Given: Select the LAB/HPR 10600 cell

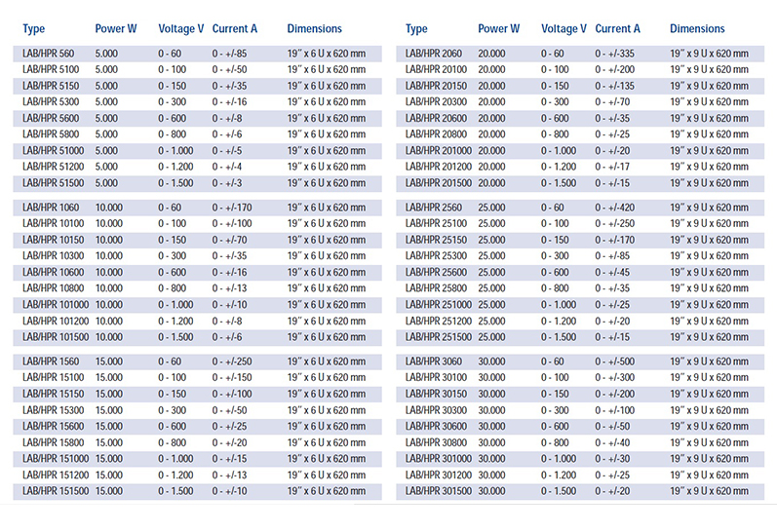Looking at the screenshot, I should pos(53,273).
